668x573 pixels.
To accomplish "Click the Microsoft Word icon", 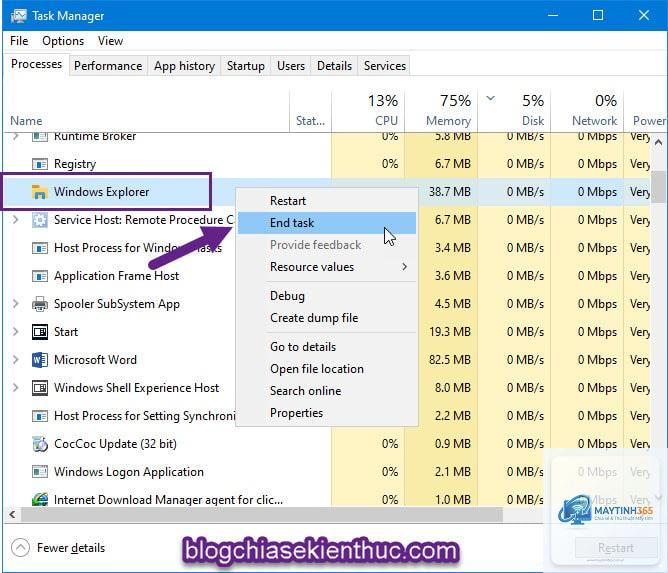I will (40, 360).
